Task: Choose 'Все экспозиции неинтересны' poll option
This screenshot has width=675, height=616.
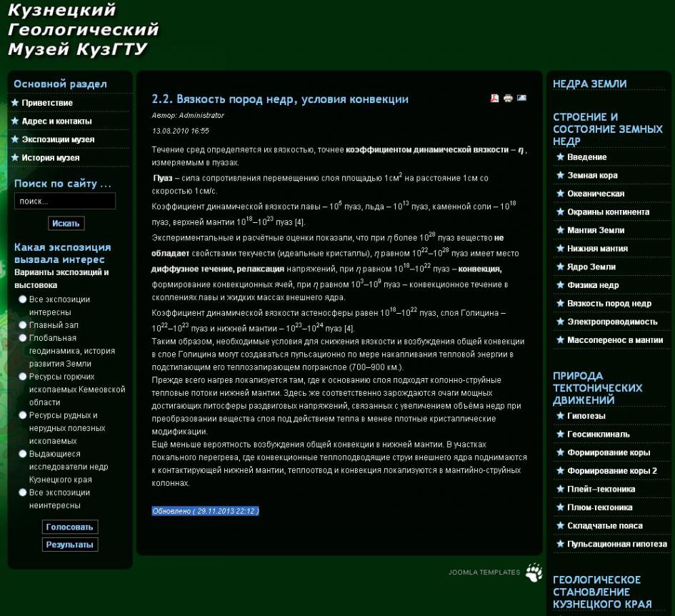Action: click(x=24, y=492)
